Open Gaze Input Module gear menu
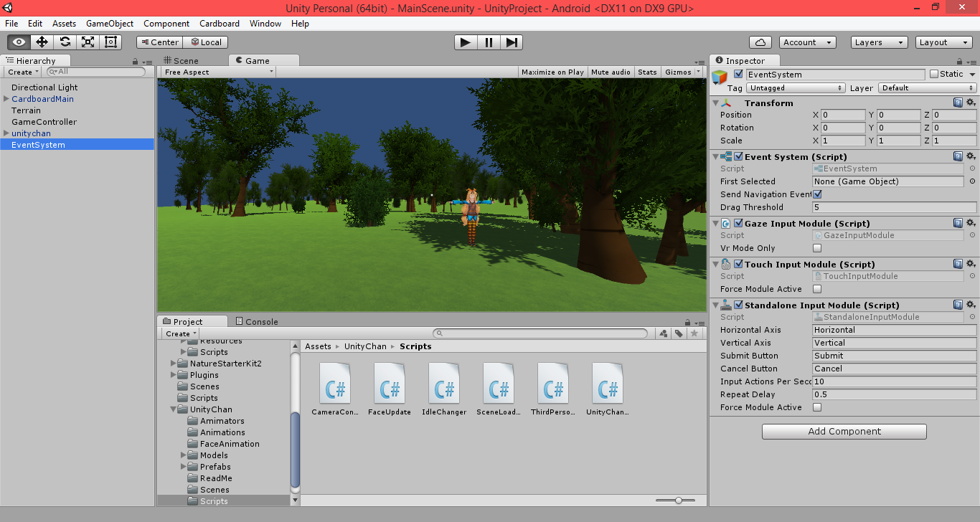The image size is (980, 522). (x=971, y=223)
